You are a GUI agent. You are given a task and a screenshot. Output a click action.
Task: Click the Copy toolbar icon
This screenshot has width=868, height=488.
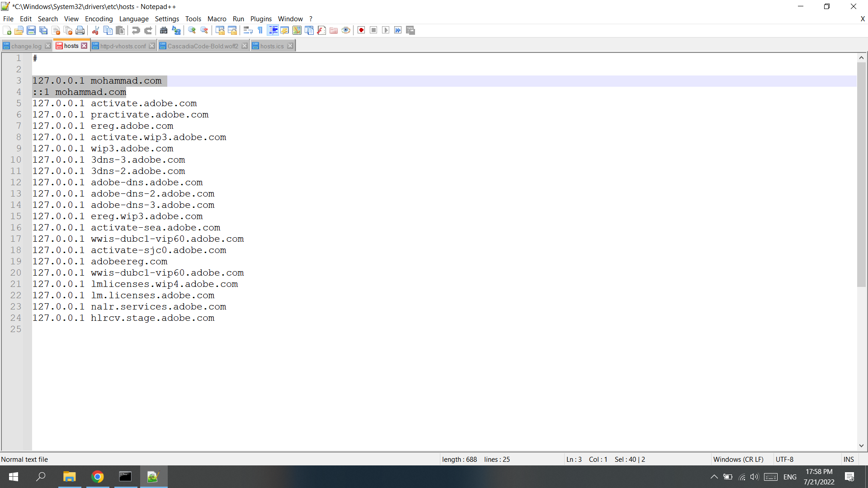tap(108, 30)
